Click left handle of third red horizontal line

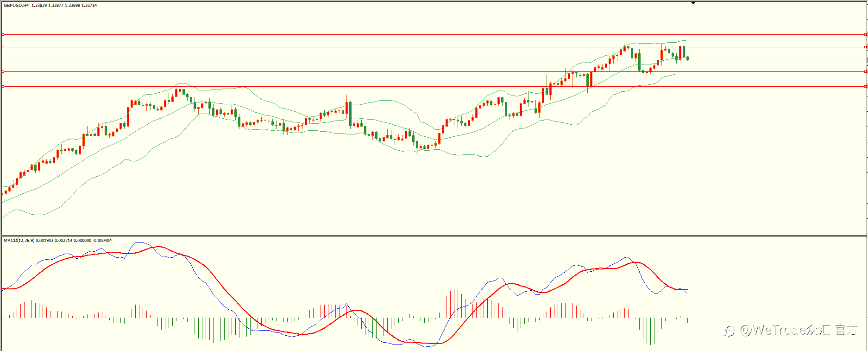point(3,71)
